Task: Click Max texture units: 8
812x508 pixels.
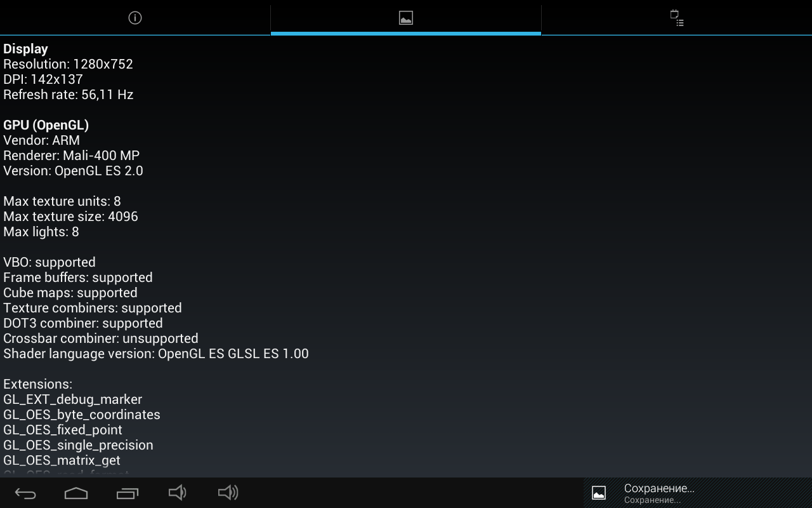Action: click(x=62, y=201)
